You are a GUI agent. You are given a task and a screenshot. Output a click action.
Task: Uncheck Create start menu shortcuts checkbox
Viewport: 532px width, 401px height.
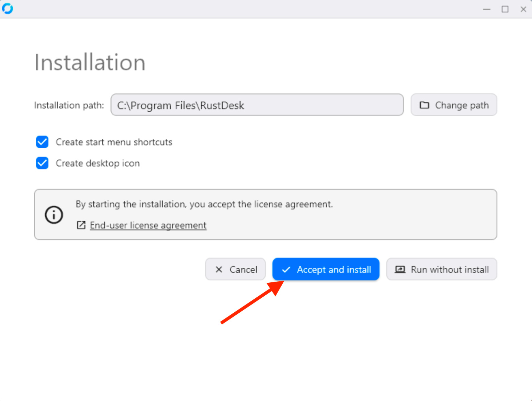(42, 142)
